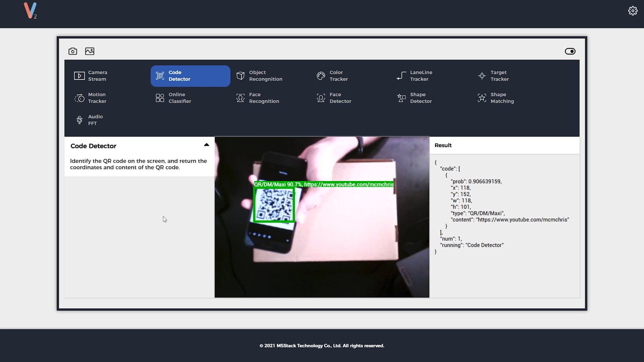The height and width of the screenshot is (362, 644).
Task: Choose Face Recognition label
Action: coord(264,98)
